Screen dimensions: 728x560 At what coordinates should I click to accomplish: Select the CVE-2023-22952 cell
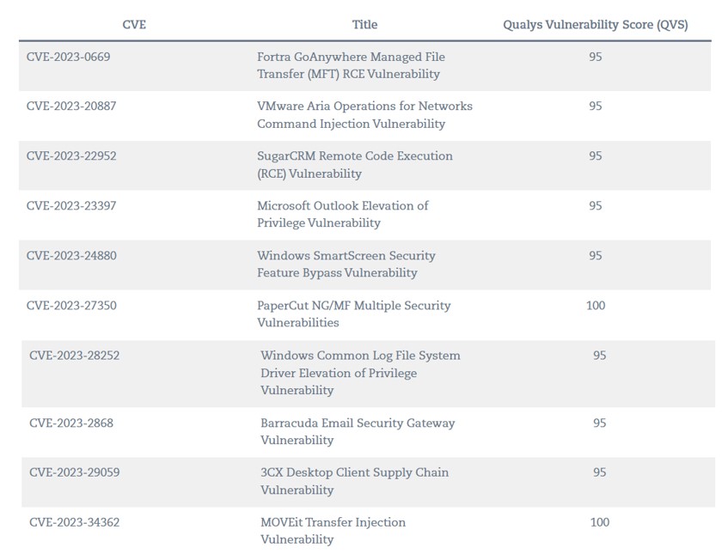(71, 156)
